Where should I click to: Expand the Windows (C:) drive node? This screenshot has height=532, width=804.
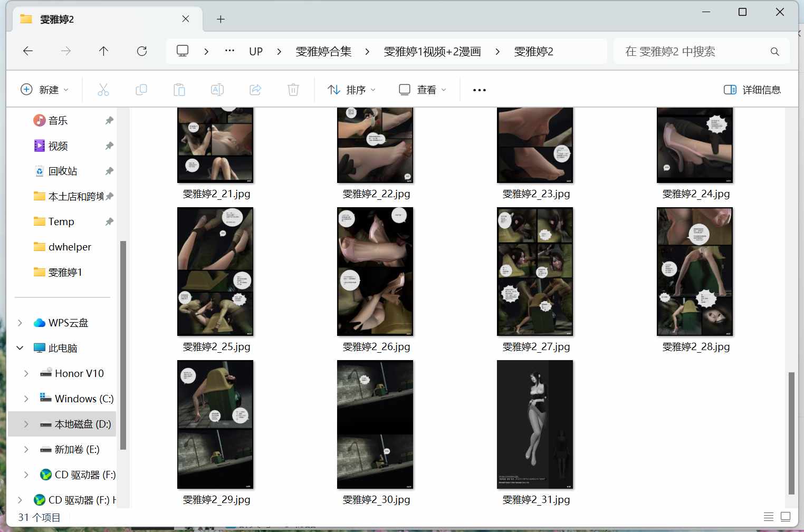(26, 399)
